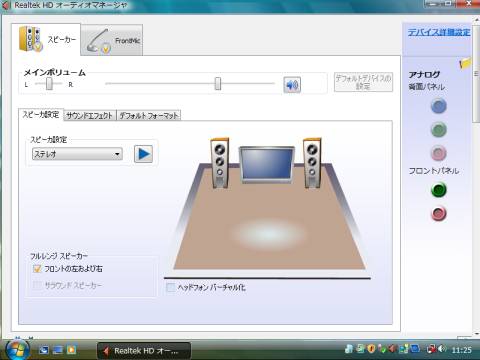Click the デフォルトデバイスの設定 button
480x360 pixels.
tap(363, 82)
